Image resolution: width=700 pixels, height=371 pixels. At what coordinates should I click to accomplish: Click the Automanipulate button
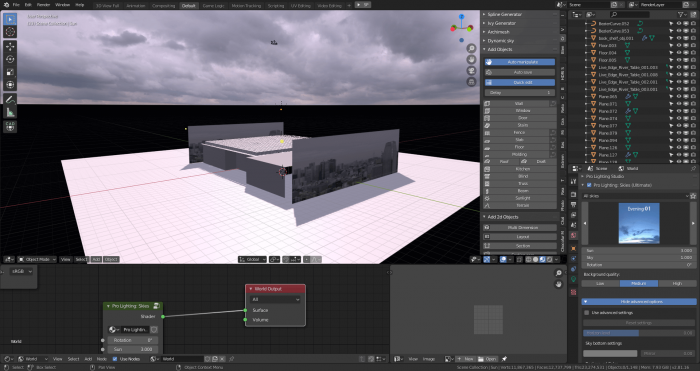pyautogui.click(x=520, y=62)
